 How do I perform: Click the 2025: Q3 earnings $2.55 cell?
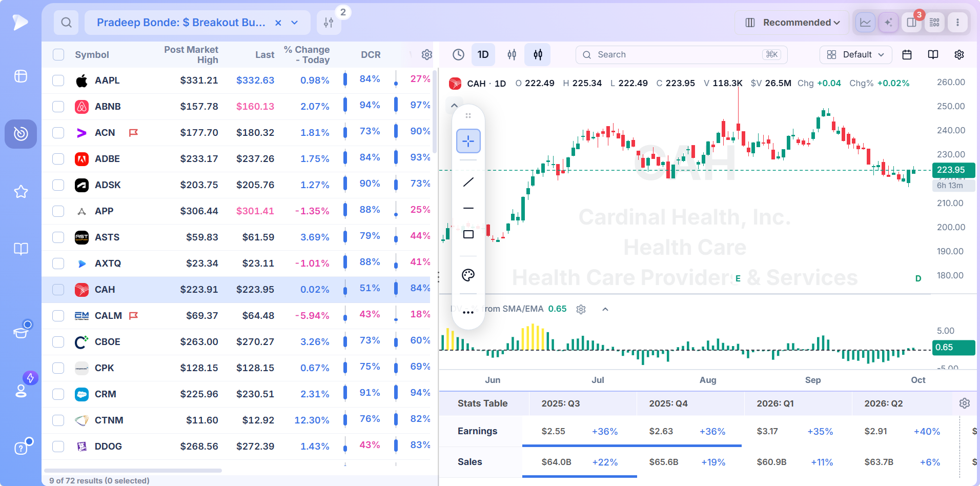pos(553,431)
